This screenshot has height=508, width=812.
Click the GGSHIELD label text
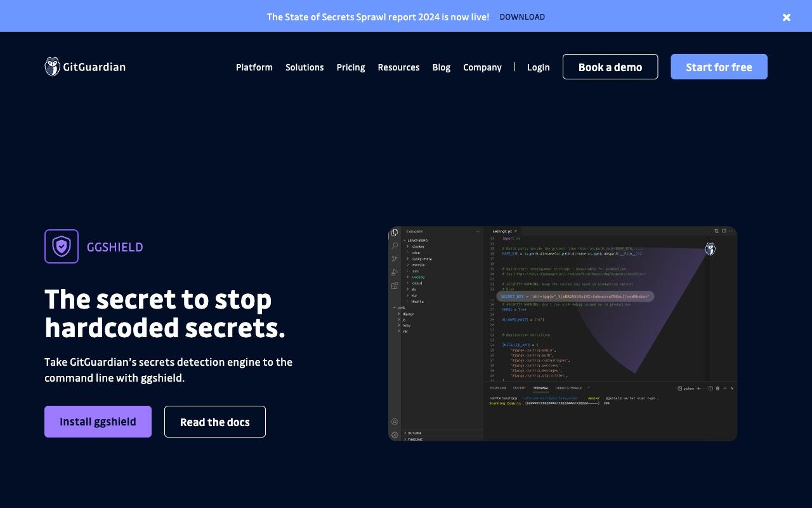pyautogui.click(x=115, y=247)
